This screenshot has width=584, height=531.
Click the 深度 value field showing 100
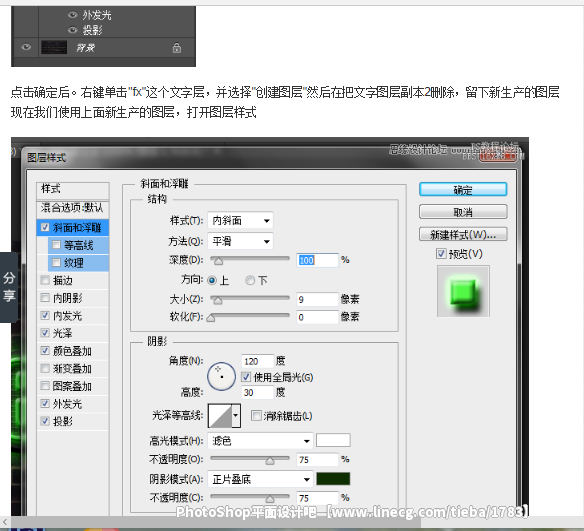point(317,260)
